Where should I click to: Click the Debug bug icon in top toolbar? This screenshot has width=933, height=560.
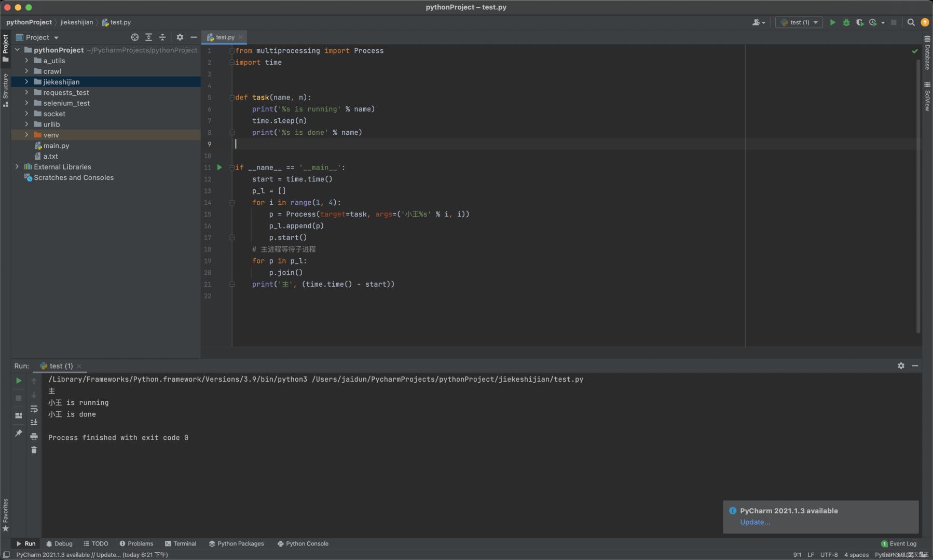click(846, 22)
